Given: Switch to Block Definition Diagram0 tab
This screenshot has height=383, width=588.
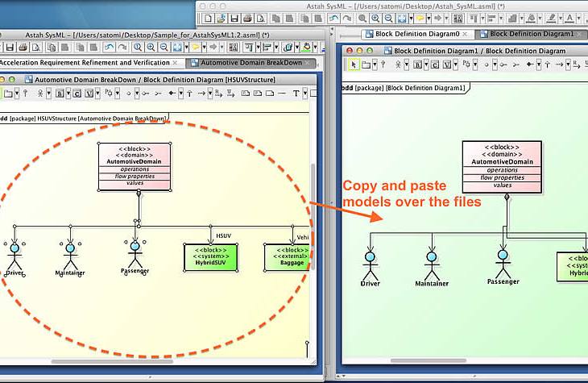Looking at the screenshot, I should point(417,34).
